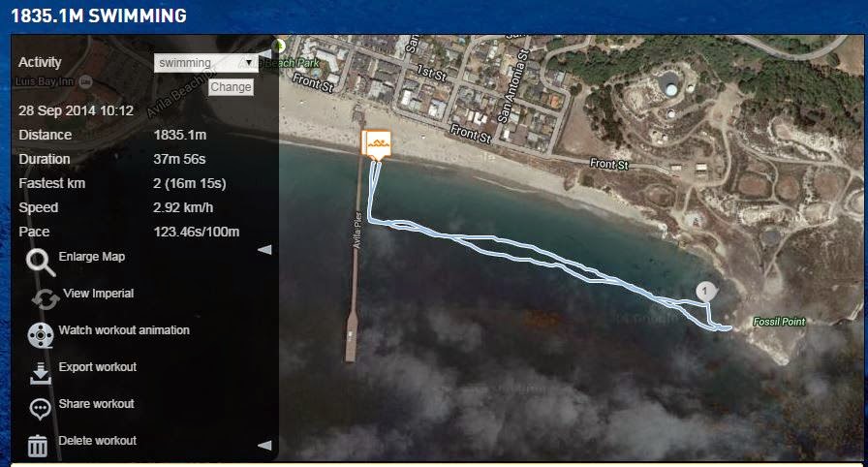Viewport: 868px width, 467px height.
Task: Click the pace value 123.46s/100m
Action: click(197, 232)
